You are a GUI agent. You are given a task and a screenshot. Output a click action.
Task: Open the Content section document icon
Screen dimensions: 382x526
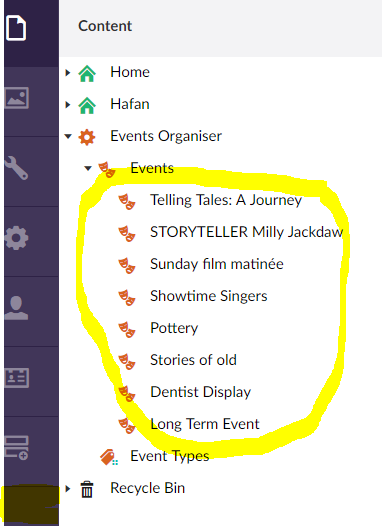point(16,28)
